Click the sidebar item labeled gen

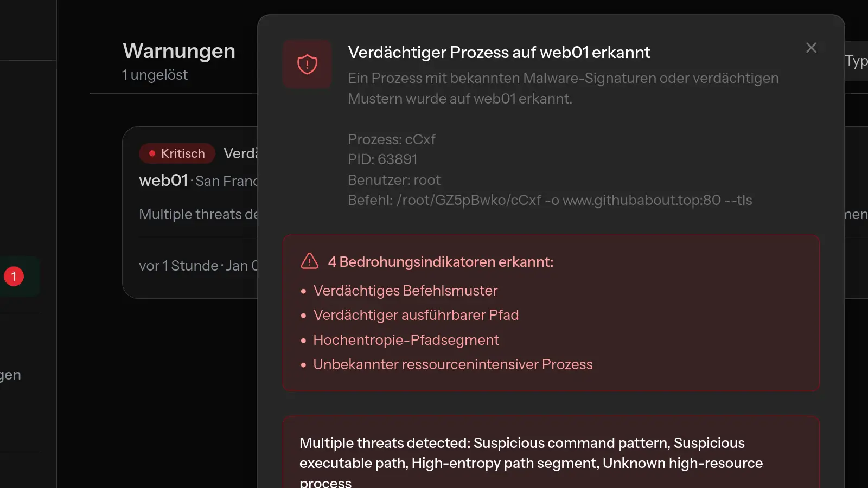tap(11, 374)
